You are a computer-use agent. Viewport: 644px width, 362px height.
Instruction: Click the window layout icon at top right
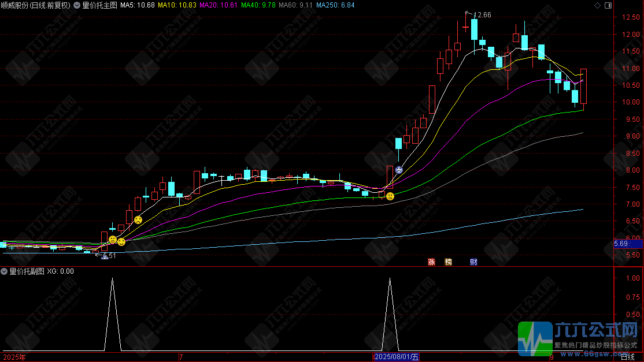608,5
